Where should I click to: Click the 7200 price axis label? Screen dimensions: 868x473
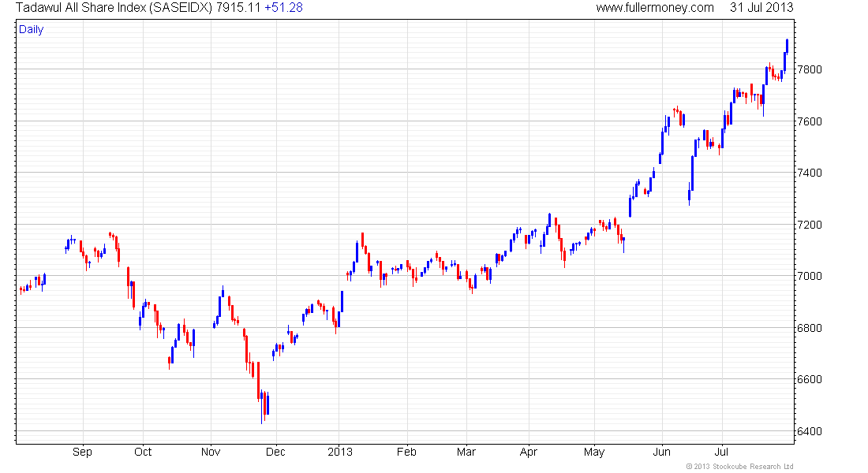coord(810,225)
